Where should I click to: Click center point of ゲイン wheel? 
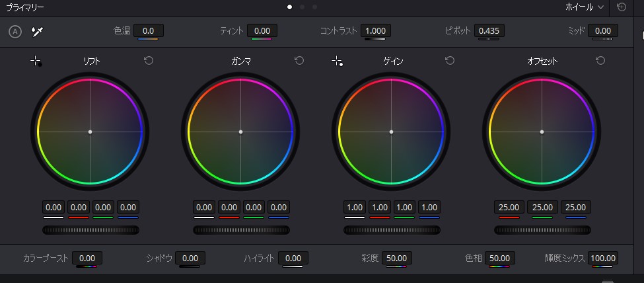click(392, 132)
